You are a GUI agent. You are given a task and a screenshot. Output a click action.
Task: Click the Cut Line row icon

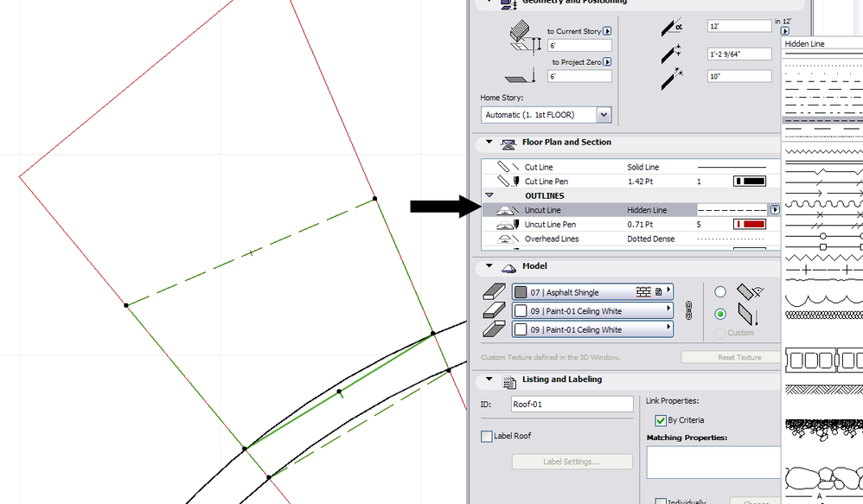point(508,166)
